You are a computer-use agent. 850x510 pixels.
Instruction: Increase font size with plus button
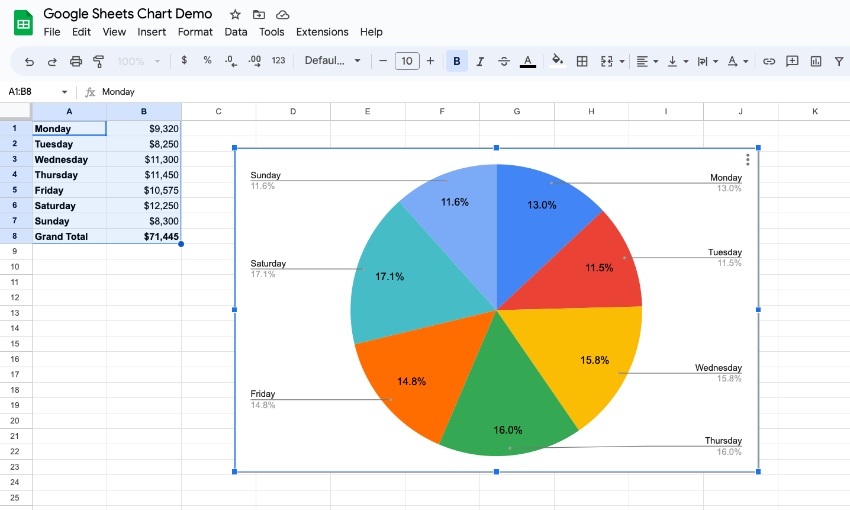[x=430, y=61]
